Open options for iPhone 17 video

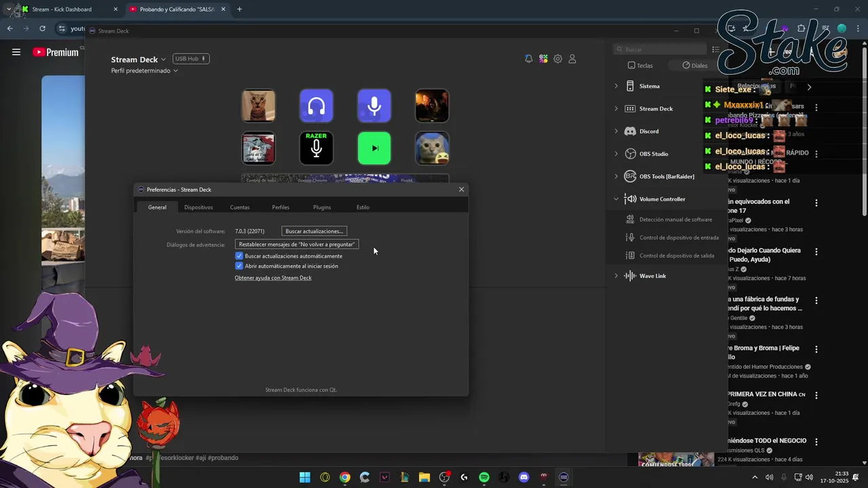[816, 203]
